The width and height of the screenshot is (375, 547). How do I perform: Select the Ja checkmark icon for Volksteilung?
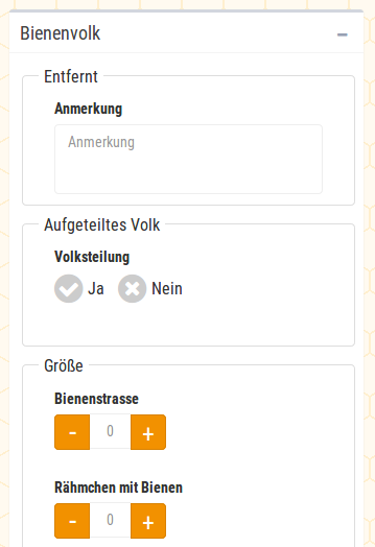click(x=68, y=289)
